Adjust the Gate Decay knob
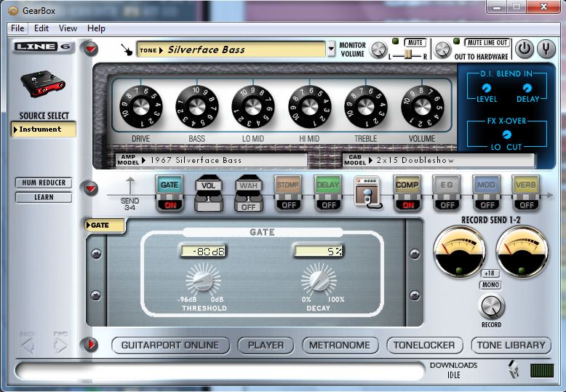566x392 pixels. 319,279
